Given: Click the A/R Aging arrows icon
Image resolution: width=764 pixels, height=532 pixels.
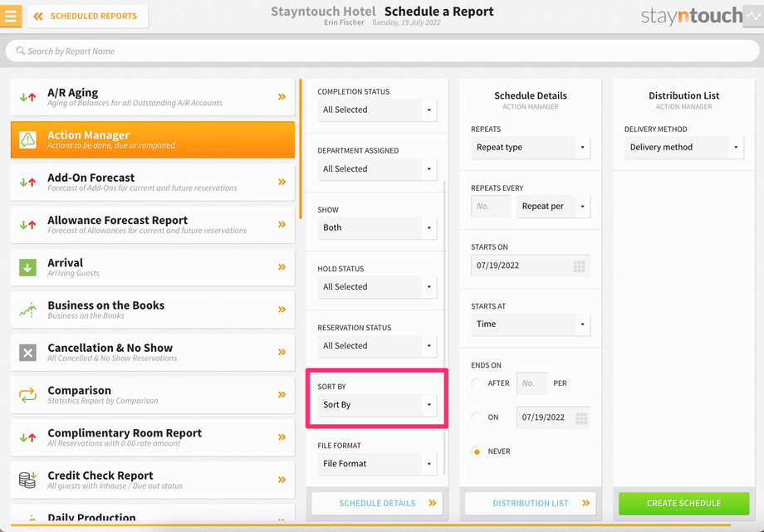Looking at the screenshot, I should pyautogui.click(x=27, y=97).
